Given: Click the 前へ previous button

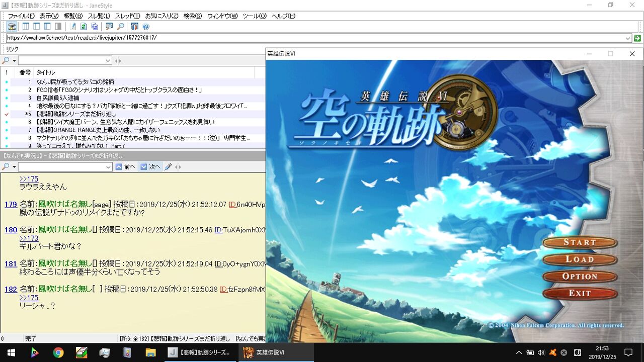Looking at the screenshot, I should pyautogui.click(x=126, y=167).
